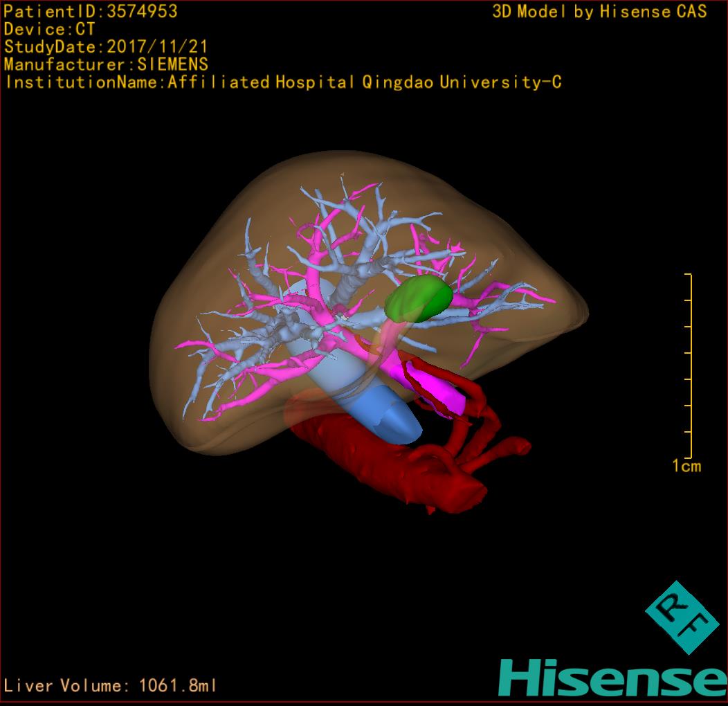Image resolution: width=728 pixels, height=706 pixels.
Task: Click the StudyDate:2017/11/21 text
Action: point(105,48)
